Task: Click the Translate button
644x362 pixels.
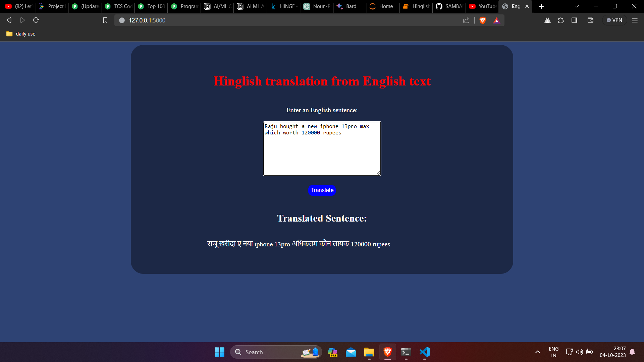Action: (322, 190)
